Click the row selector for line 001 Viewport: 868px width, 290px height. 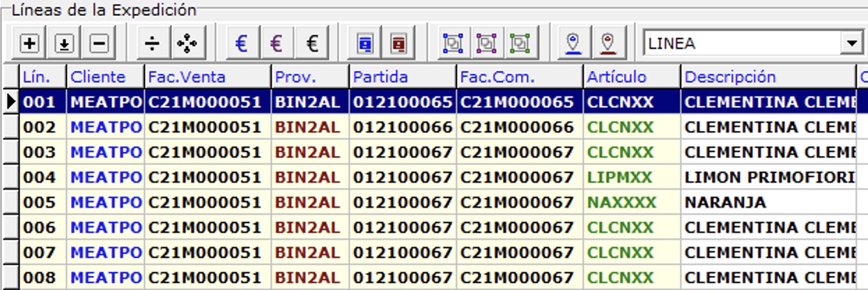tap(10, 102)
